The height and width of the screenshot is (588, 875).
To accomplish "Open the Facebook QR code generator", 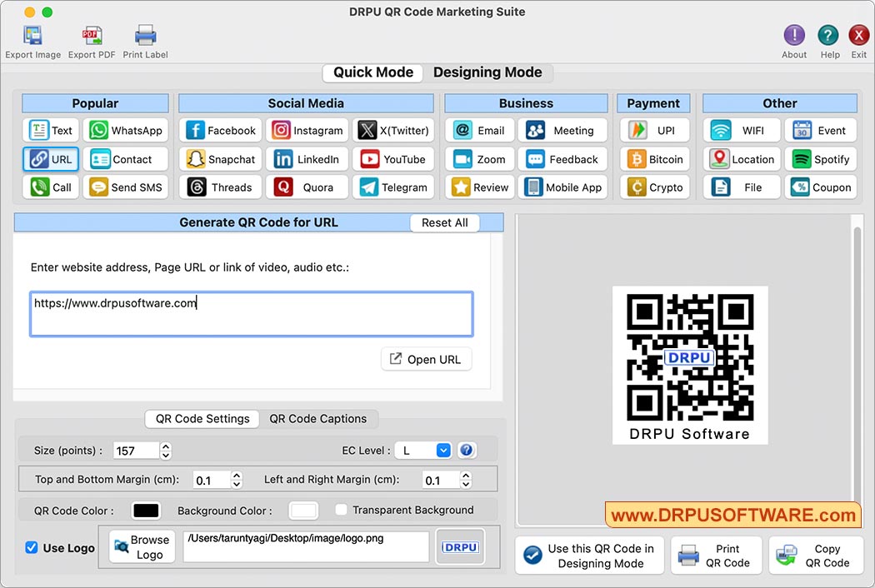I will pos(220,130).
